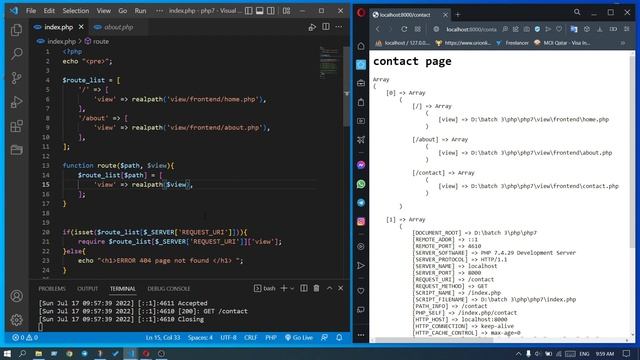Toggle the primary side bar

click(249, 11)
